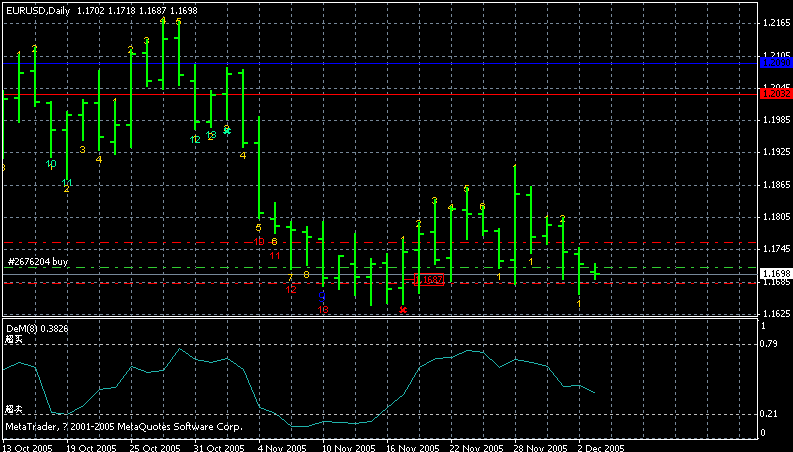Click the 31 Oct 2005 date label

click(219, 448)
